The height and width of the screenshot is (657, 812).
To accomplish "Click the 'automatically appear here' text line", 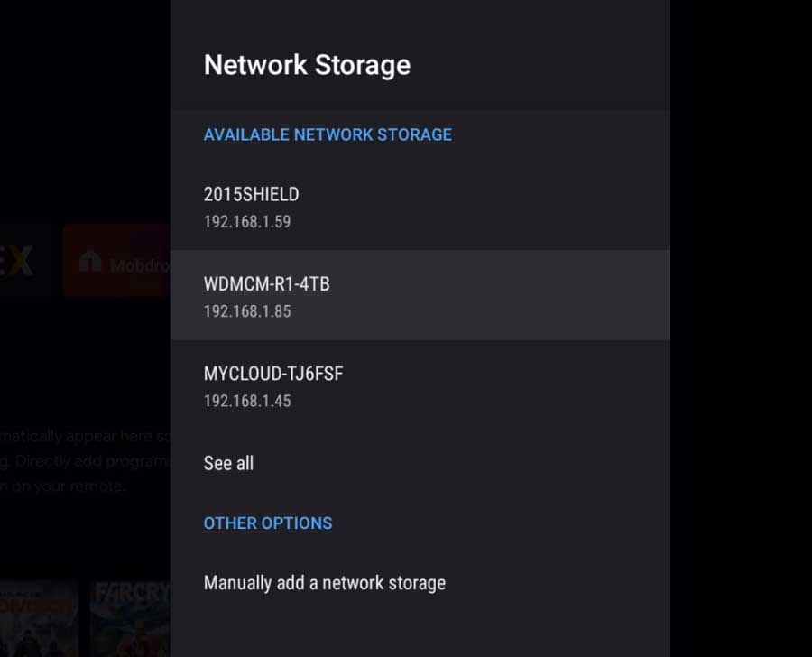I will pos(83,437).
